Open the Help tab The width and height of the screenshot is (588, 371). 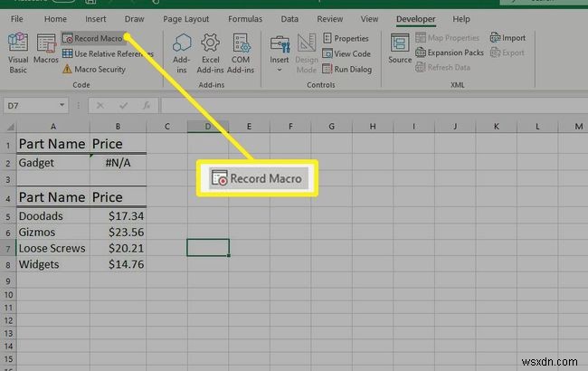(x=461, y=19)
